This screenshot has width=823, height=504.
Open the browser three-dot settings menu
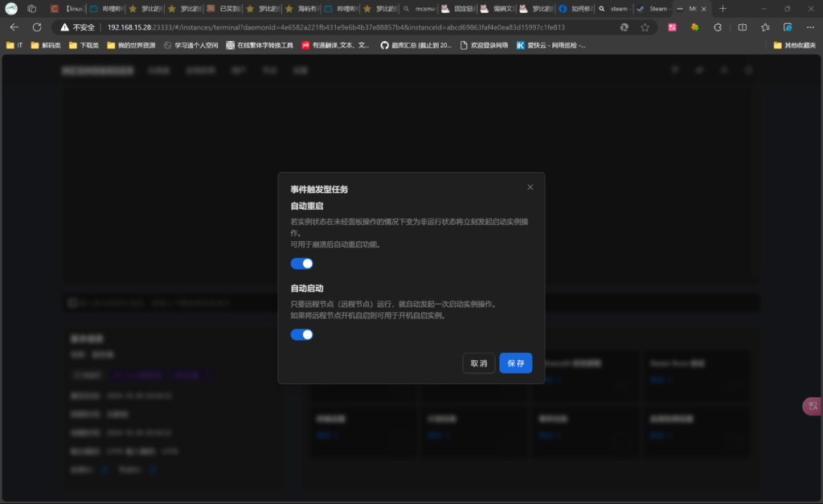(x=810, y=27)
